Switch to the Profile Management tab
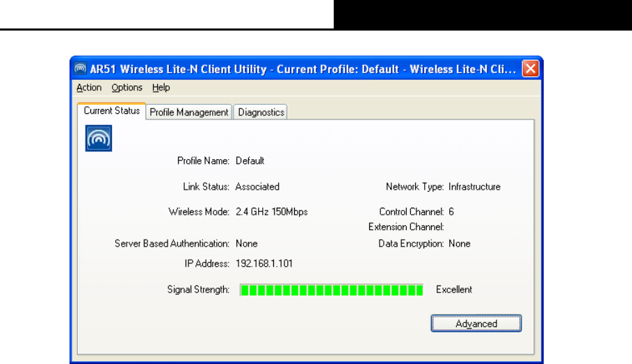 coord(189,113)
